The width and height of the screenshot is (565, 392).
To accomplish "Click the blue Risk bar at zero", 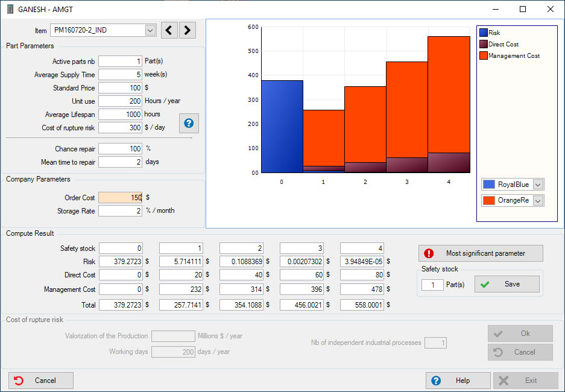I will pyautogui.click(x=282, y=127).
